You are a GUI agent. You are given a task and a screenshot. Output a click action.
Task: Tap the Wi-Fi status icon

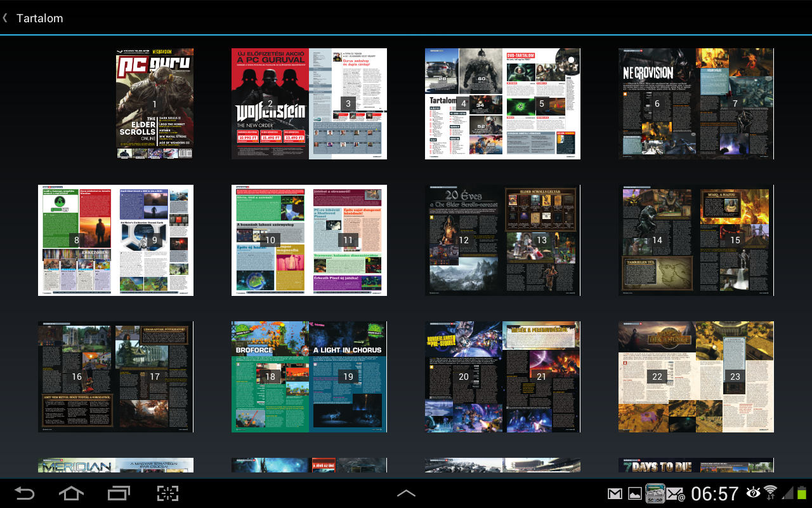(771, 492)
